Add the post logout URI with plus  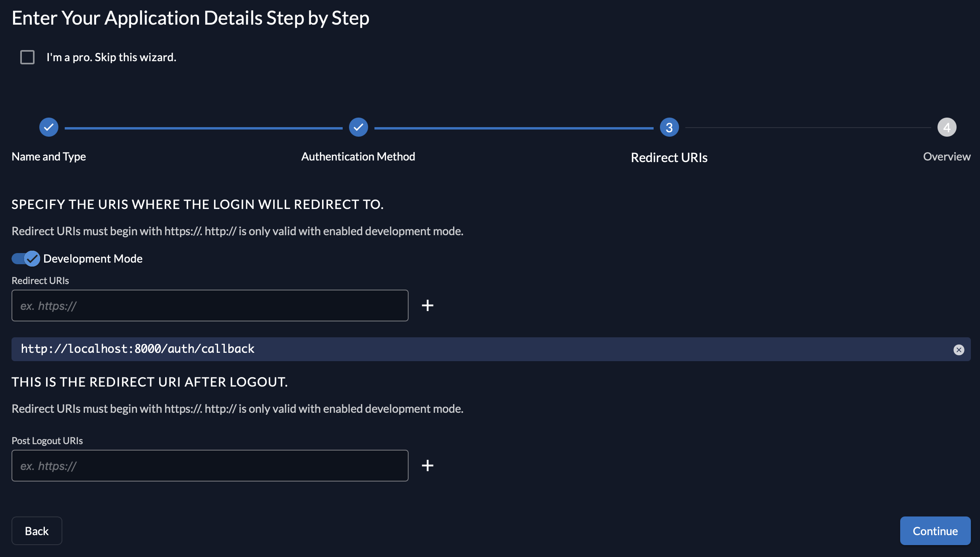(427, 466)
